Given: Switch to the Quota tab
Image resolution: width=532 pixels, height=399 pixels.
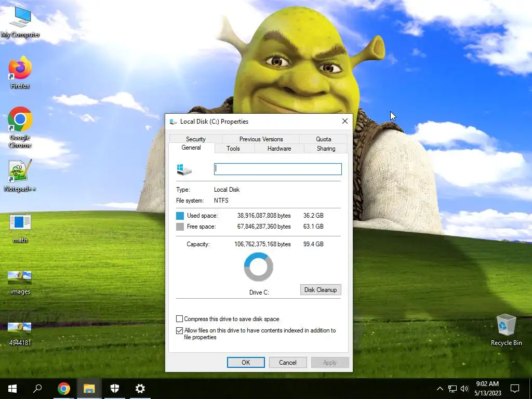Looking at the screenshot, I should 323,139.
